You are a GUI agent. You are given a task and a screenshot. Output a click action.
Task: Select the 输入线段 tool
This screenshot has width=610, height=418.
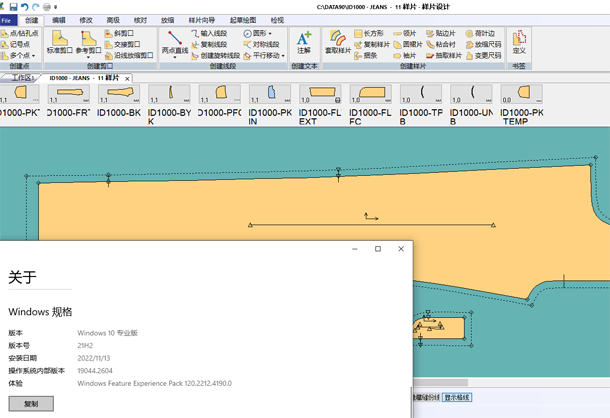click(209, 33)
